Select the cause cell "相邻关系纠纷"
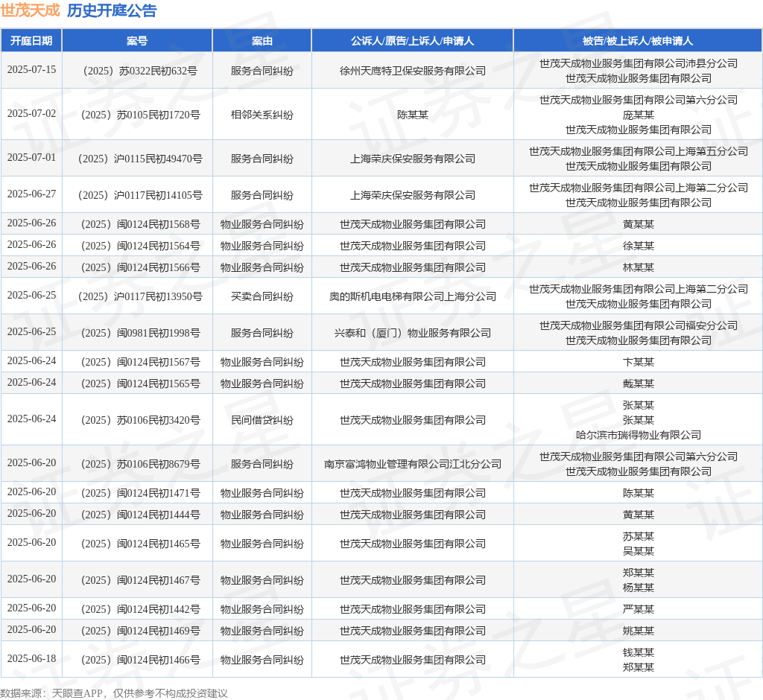 pos(262,115)
